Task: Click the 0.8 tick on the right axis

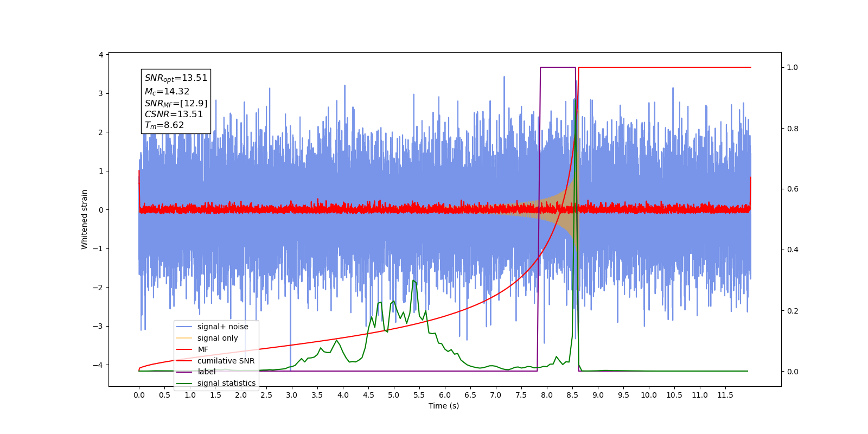Action: point(793,129)
